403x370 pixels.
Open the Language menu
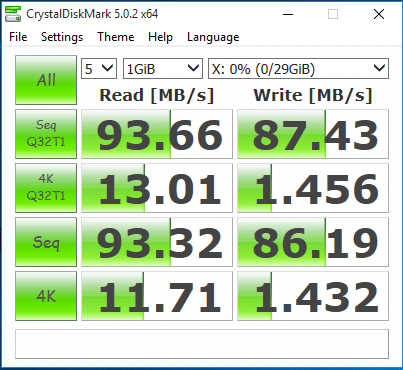coord(213,37)
